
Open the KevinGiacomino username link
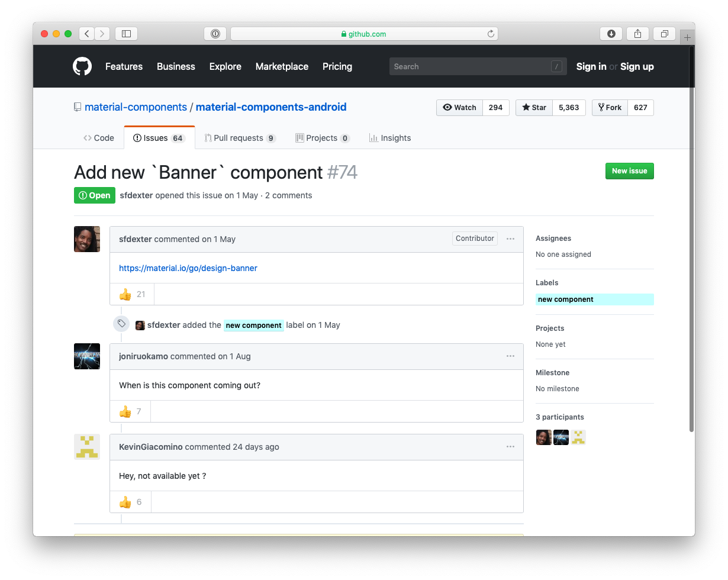coord(151,447)
